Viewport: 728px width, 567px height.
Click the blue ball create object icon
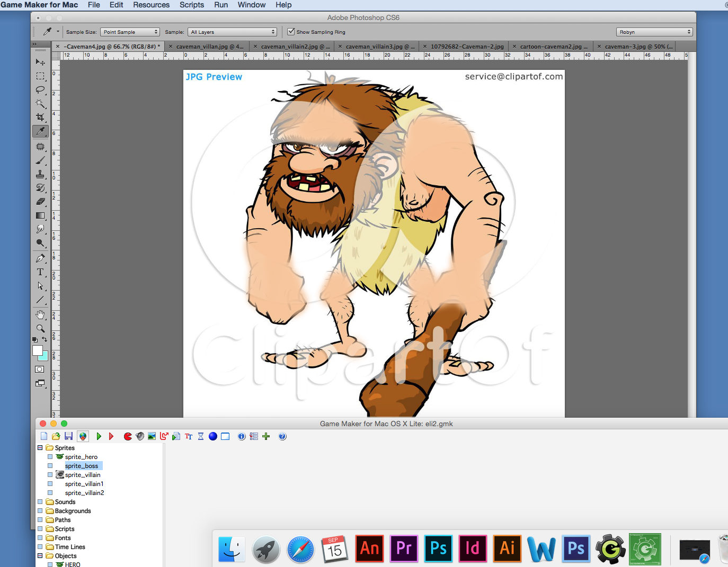point(213,436)
